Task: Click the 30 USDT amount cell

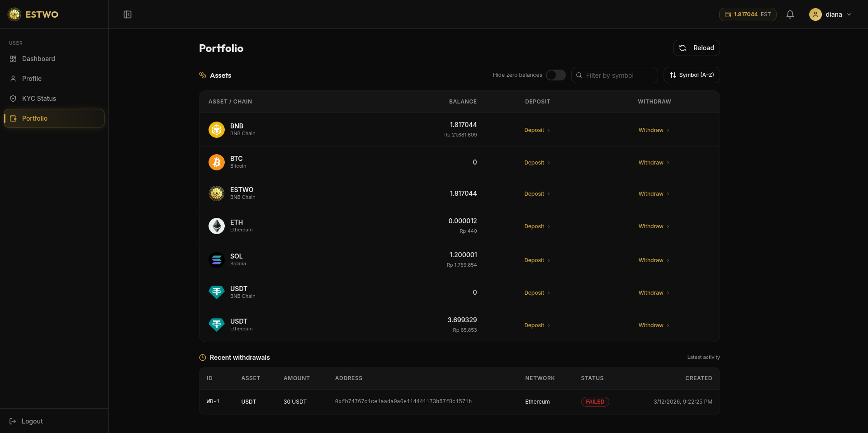Action: click(295, 402)
